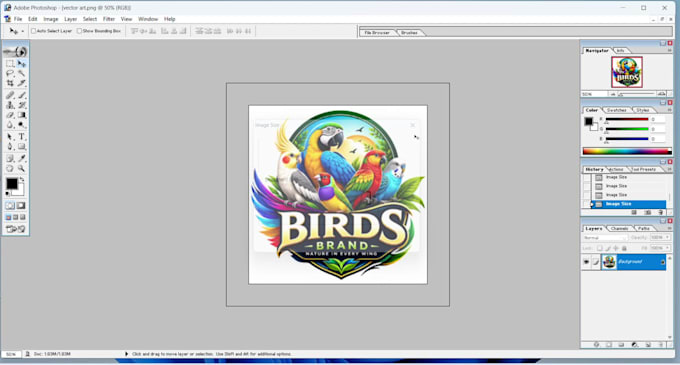Select the Pen tool
The image size is (680, 365).
point(10,147)
